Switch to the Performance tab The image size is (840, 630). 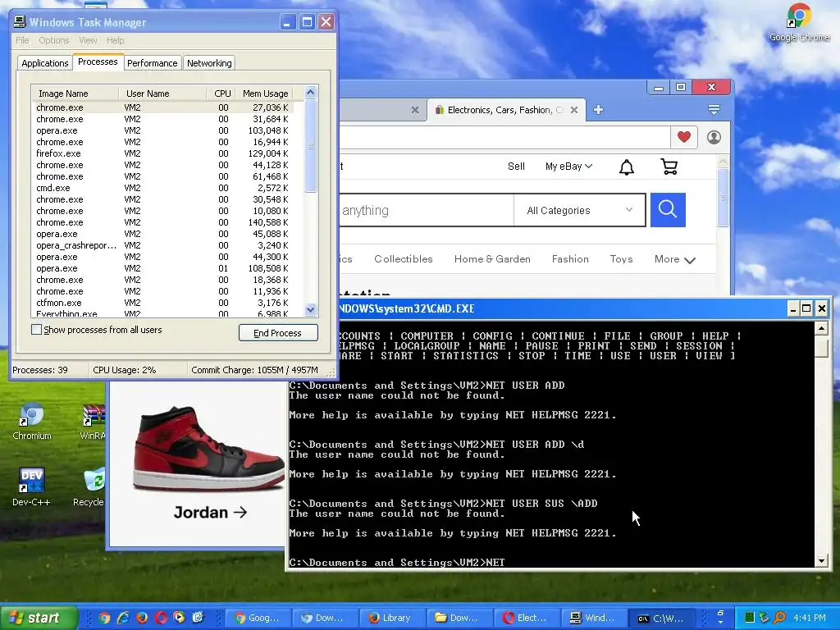[x=152, y=63]
